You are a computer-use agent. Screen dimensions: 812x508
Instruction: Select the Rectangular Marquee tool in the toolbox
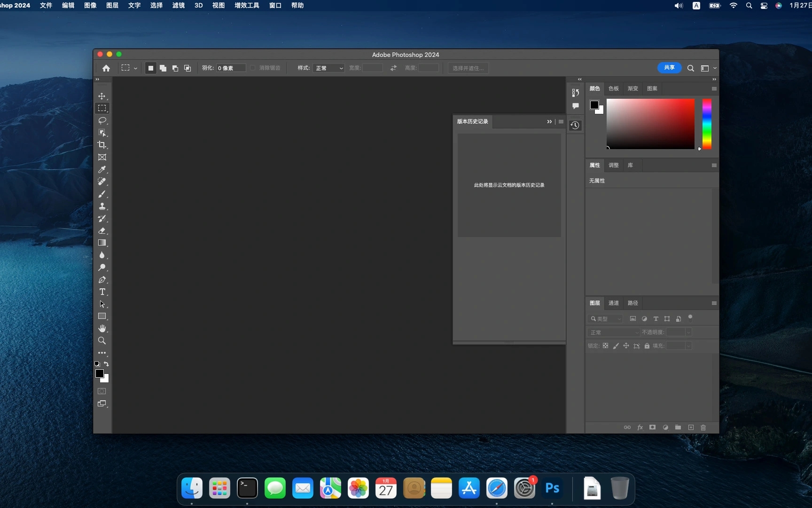coord(102,108)
